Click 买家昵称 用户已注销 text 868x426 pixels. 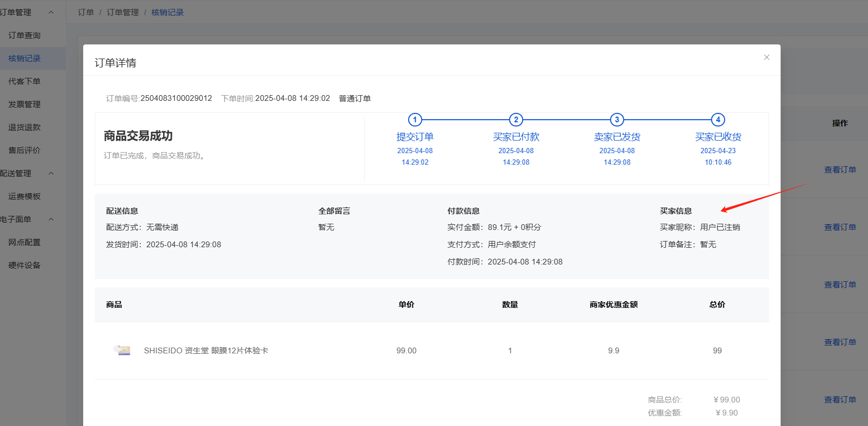click(x=700, y=227)
